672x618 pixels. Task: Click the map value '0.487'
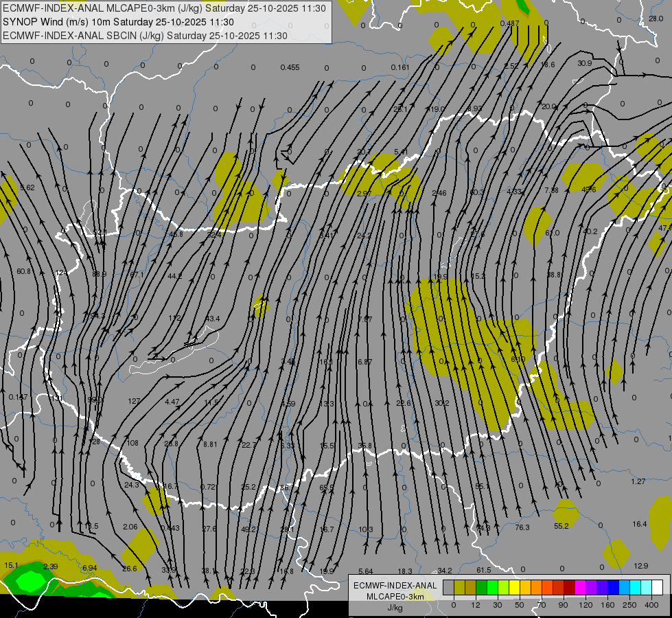(509, 23)
